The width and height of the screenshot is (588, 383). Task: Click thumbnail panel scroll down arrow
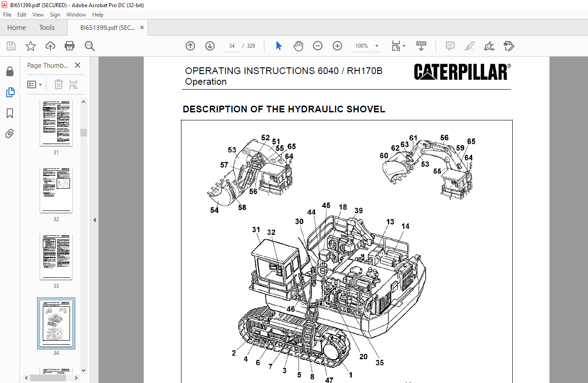pyautogui.click(x=84, y=370)
